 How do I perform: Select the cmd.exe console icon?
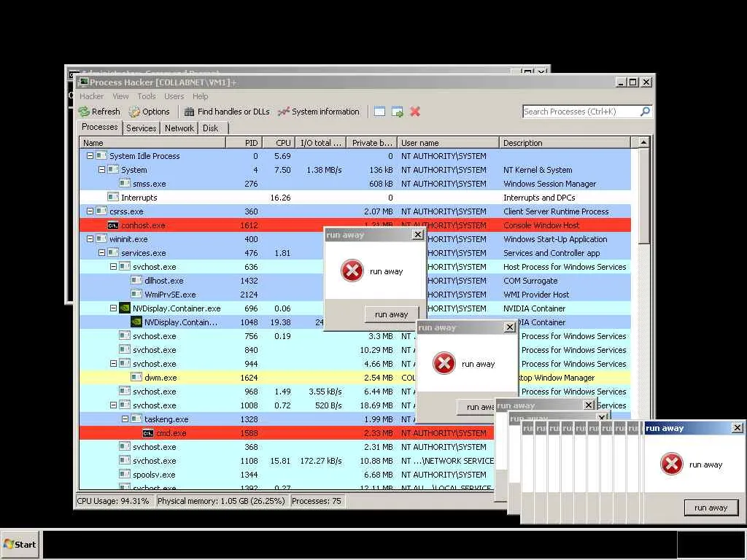tap(148, 433)
